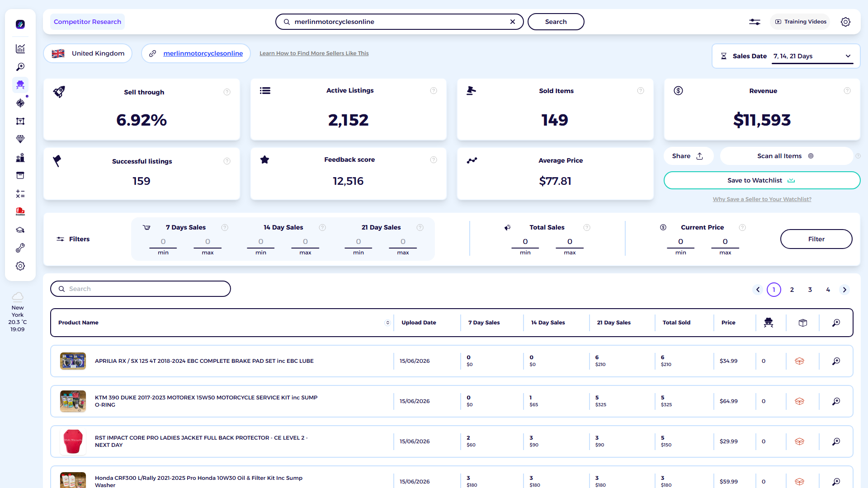Click the magnifier icon in APRILIA RX row
868x488 pixels.
pos(836,361)
